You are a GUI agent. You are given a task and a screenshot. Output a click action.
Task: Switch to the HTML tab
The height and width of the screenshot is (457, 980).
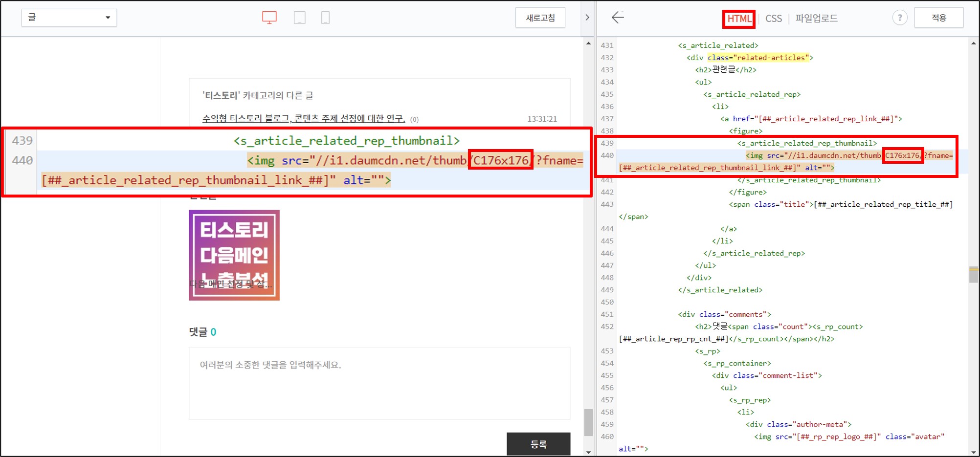[739, 19]
